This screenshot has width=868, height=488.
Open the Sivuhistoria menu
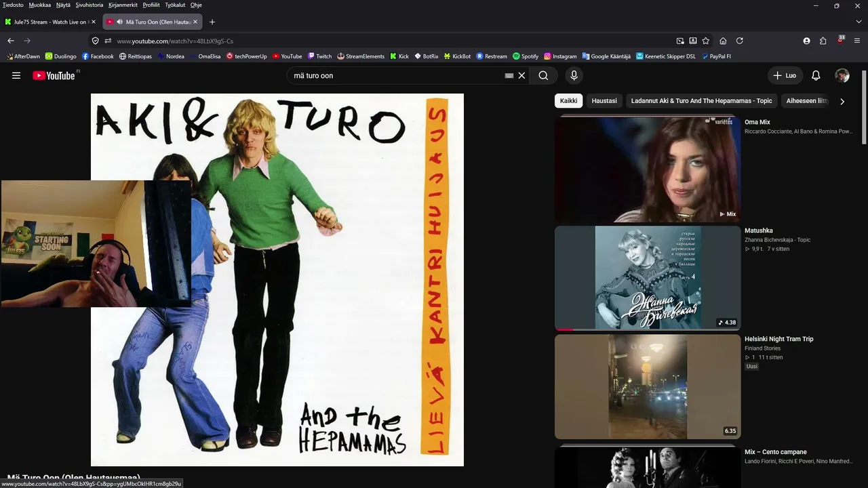point(90,5)
